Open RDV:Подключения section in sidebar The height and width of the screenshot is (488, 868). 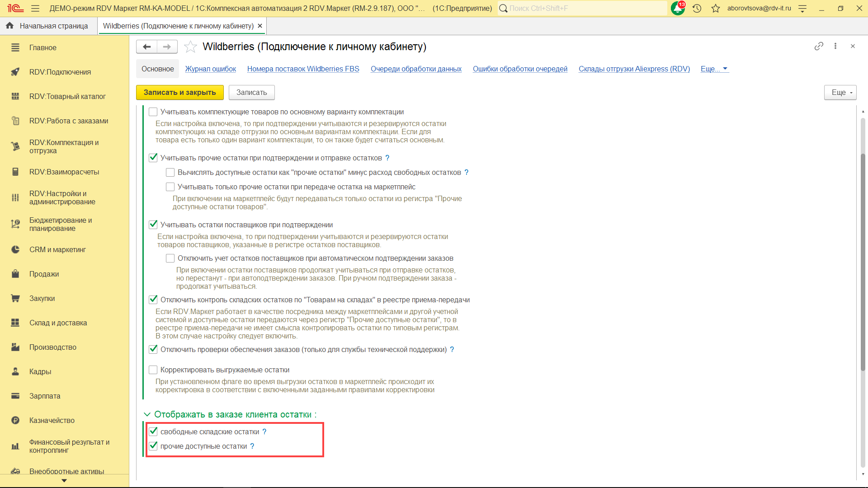pyautogui.click(x=60, y=72)
